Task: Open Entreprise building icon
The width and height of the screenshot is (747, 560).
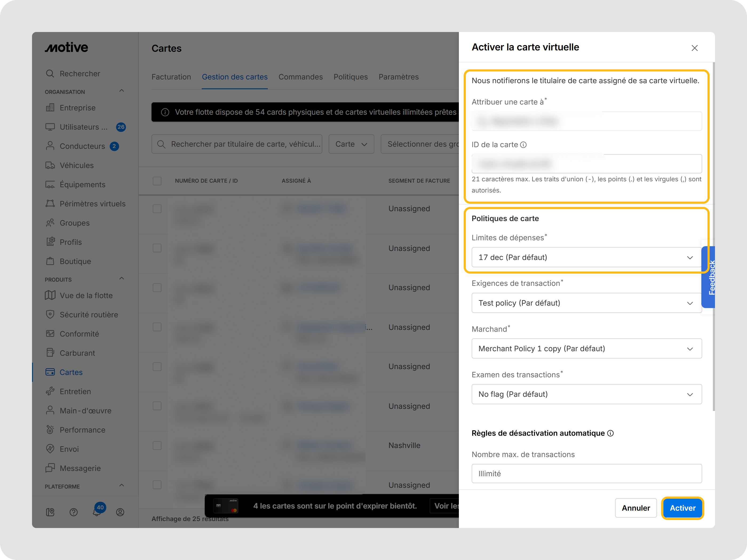Action: (50, 108)
